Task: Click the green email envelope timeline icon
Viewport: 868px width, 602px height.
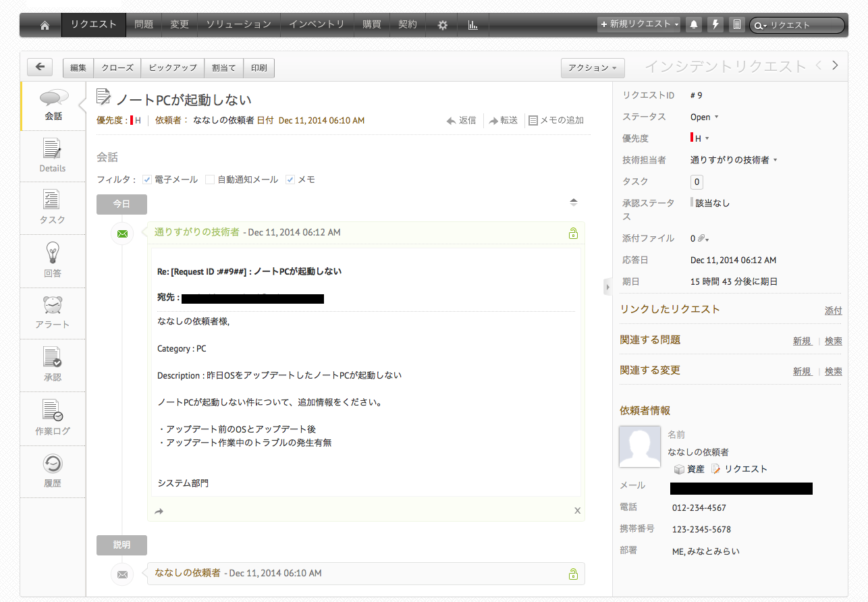Action: [x=122, y=234]
